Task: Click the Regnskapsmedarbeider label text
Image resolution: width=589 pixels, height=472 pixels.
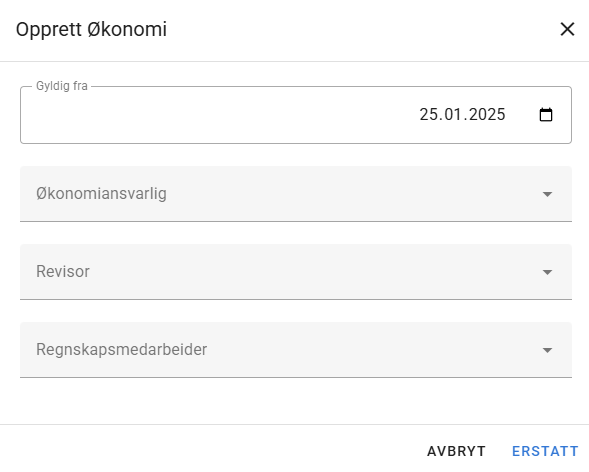Action: tap(121, 350)
